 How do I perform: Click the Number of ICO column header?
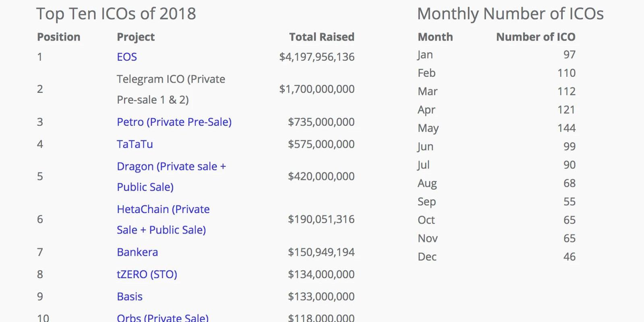click(535, 37)
